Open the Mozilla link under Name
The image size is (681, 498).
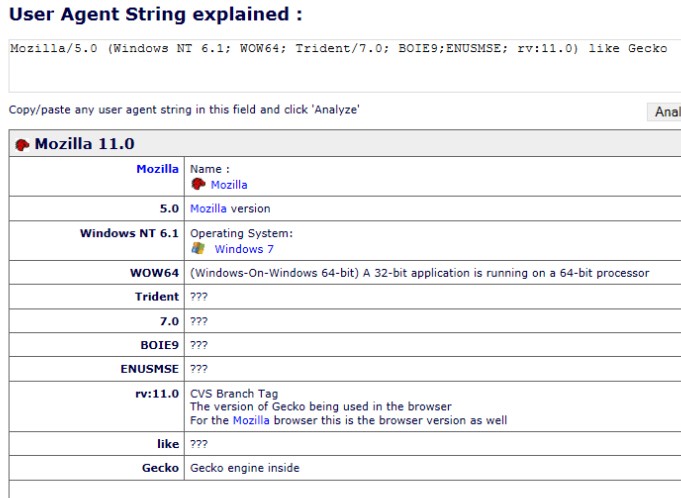tap(229, 185)
